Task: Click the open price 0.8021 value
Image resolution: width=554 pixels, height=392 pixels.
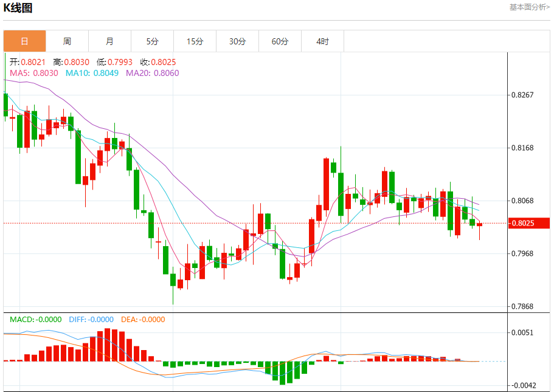Action: pos(33,62)
